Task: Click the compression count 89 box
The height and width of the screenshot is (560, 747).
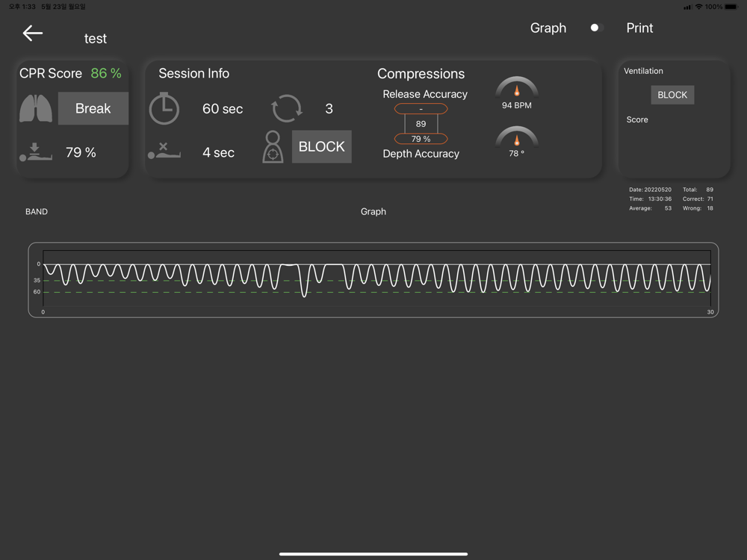Action: [421, 124]
